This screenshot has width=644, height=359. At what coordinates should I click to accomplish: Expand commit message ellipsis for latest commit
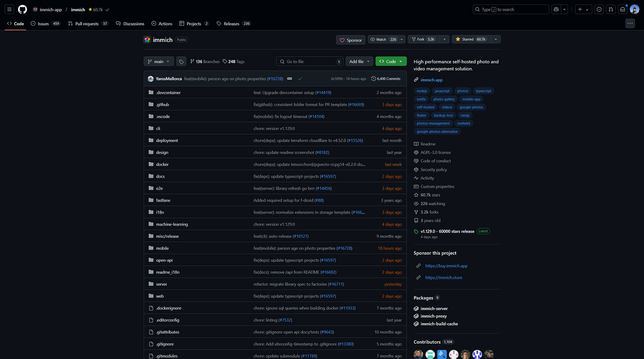[x=290, y=79]
